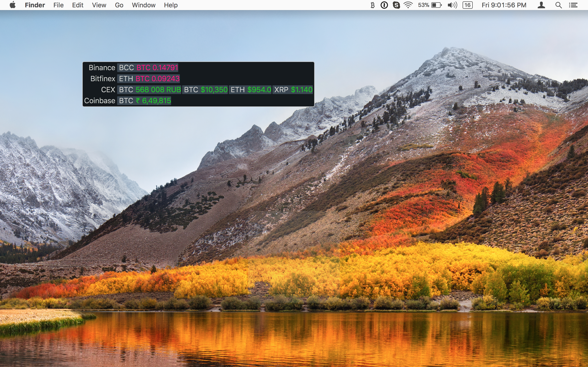Screen dimensions: 588x367
Task: Open the user account switcher icon
Action: tap(541, 5)
